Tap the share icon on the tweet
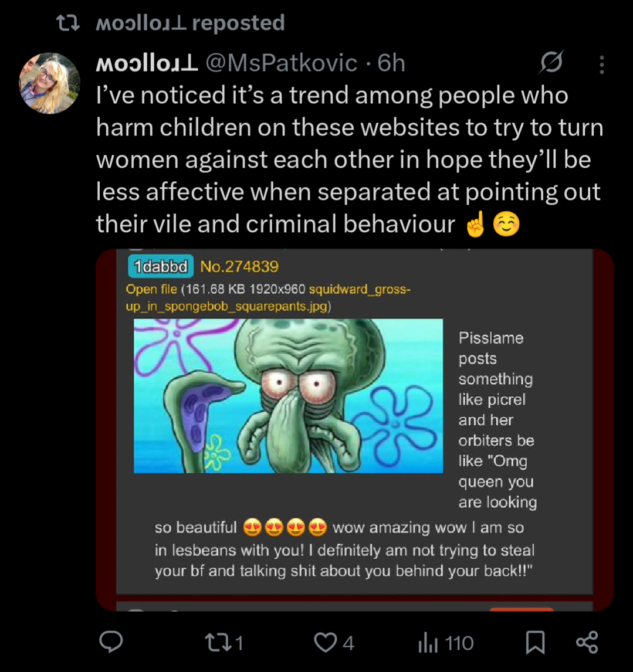Image resolution: width=633 pixels, height=672 pixels. coord(587,642)
